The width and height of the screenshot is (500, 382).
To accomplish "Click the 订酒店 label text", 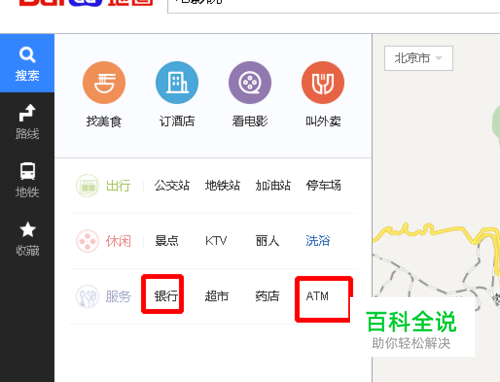I will click(177, 121).
